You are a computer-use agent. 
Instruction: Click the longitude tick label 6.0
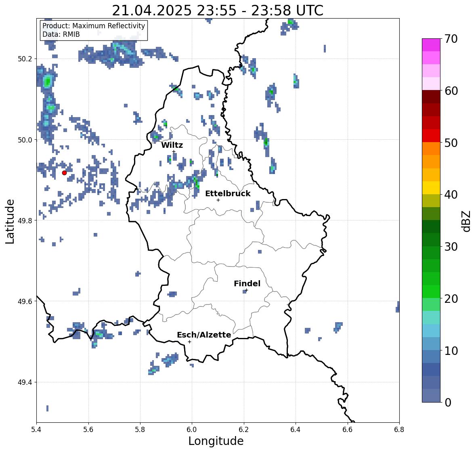[192, 430]
